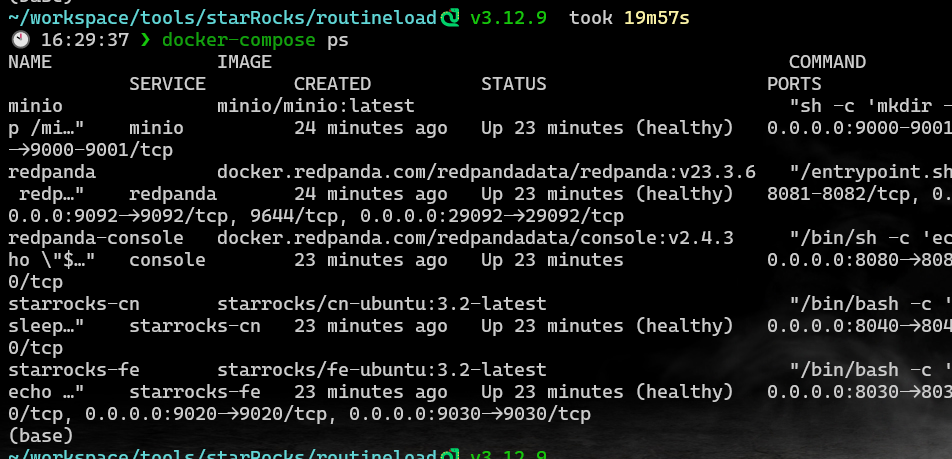Click the green Python snake icon before v3.12.9
The width and height of the screenshot is (952, 459).
[450, 18]
